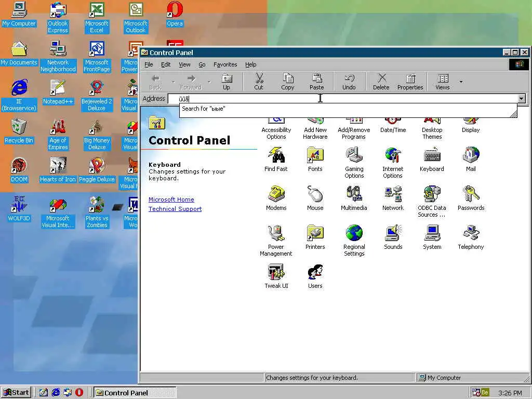Open Gaming Options icon

[354, 163]
